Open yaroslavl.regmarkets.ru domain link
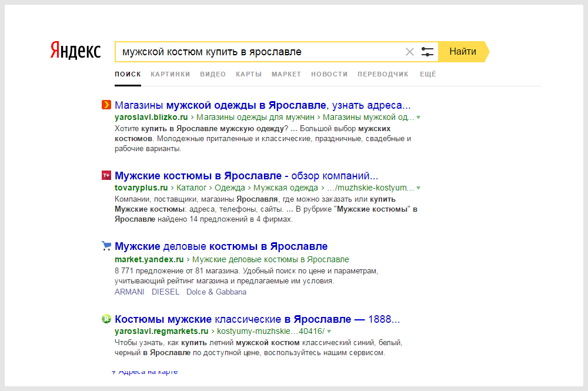 162,332
